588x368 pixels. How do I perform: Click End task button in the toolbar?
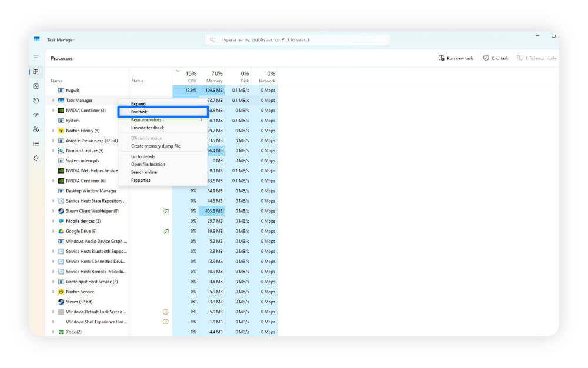coord(496,58)
